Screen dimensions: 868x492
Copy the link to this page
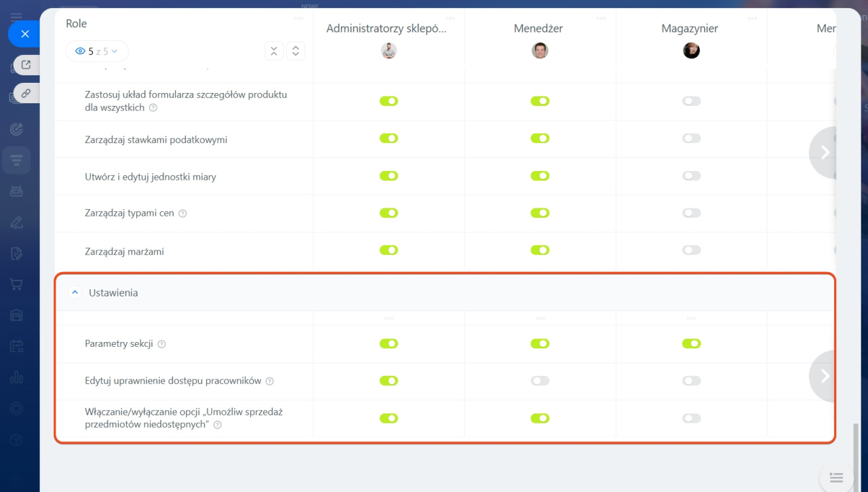(26, 94)
